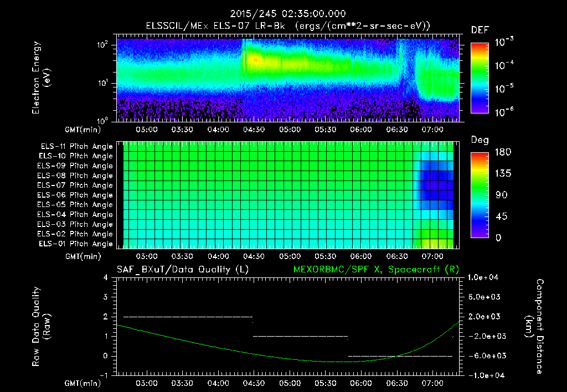Click the 10² energy axis tick label
Image resolution: width=567 pixels, height=392 pixels.
coord(102,45)
